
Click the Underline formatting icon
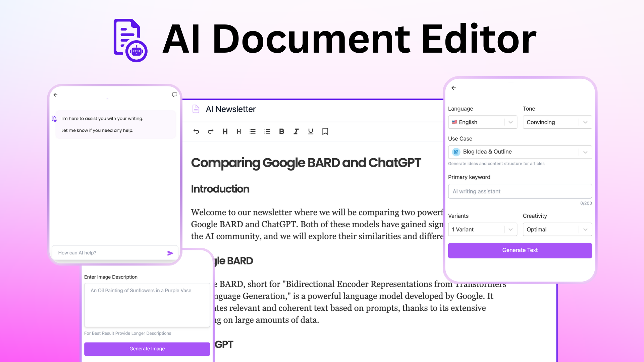tap(311, 131)
